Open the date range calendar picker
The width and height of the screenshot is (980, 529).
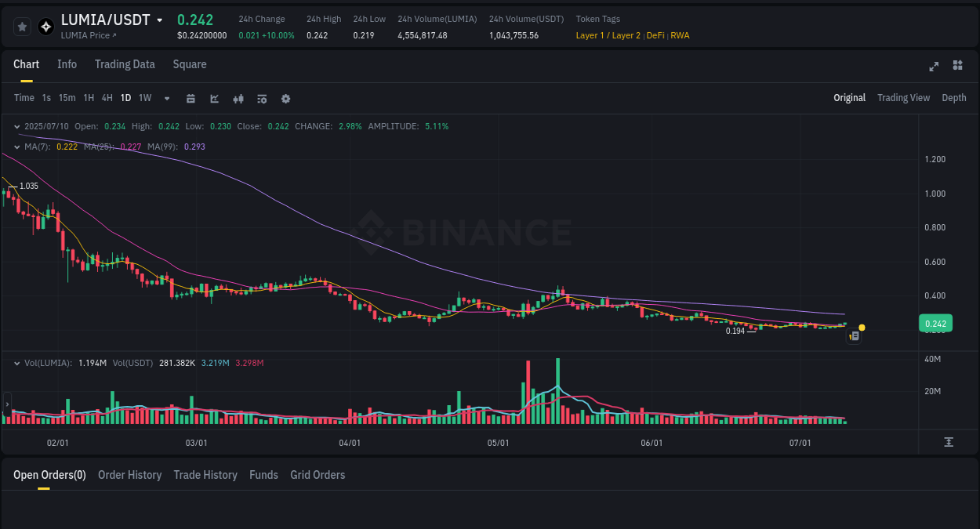191,98
